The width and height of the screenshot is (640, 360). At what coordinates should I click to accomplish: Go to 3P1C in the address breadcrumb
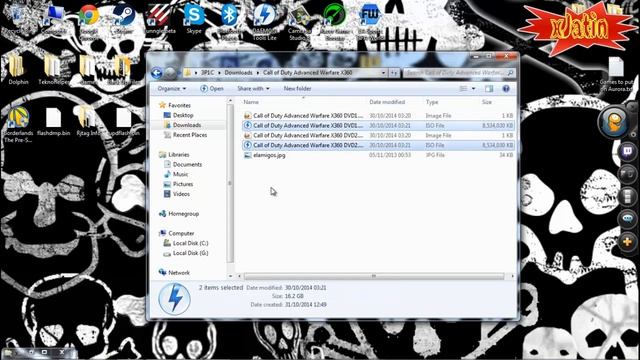click(207, 73)
